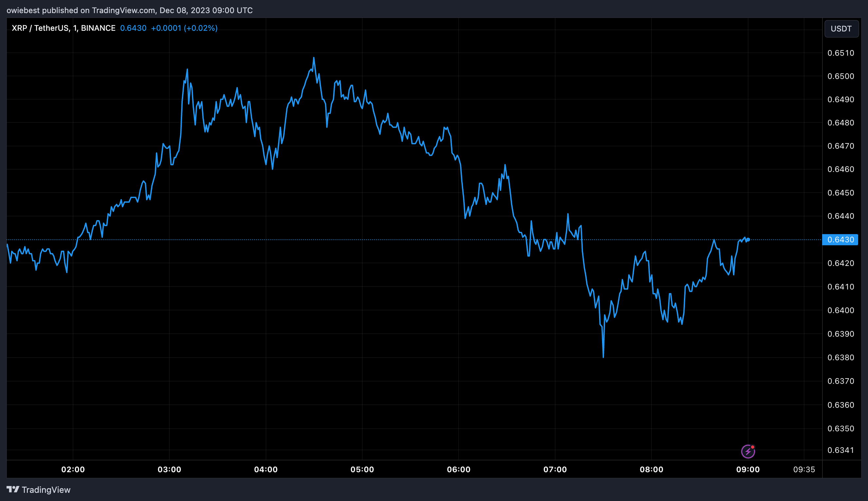Select the 08:00 time axis label
The image size is (868, 501).
[x=651, y=469]
